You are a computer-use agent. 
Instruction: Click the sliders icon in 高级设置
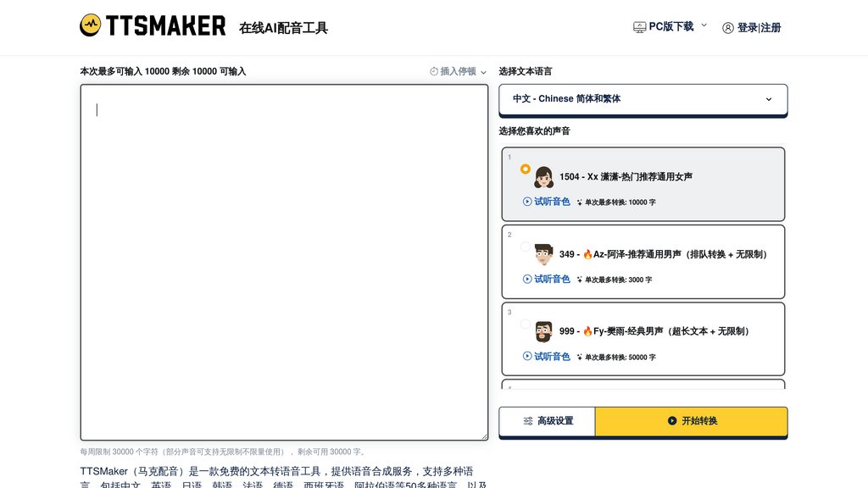[x=528, y=421]
